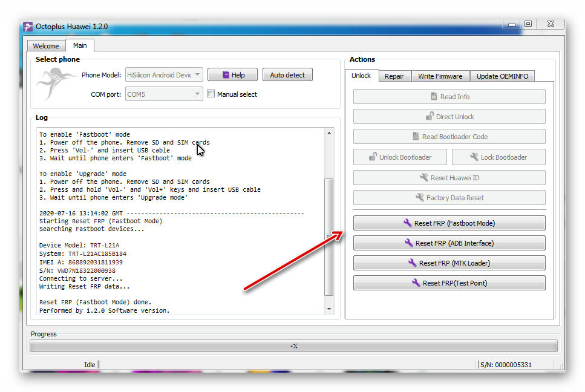Open the COM port dropdown

coord(164,94)
